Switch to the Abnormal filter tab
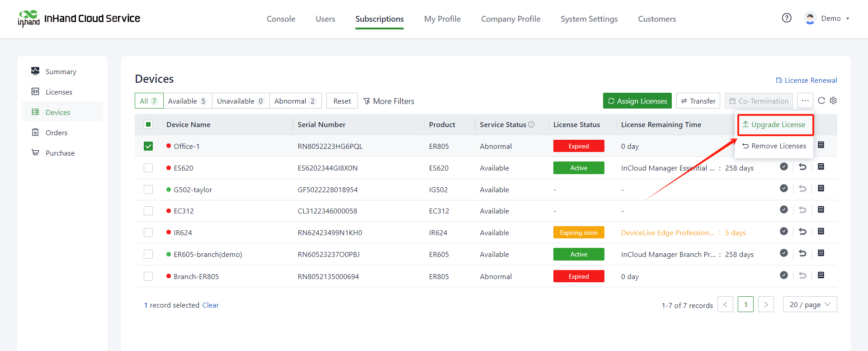Screen dimensions: 868x351 click(295, 101)
